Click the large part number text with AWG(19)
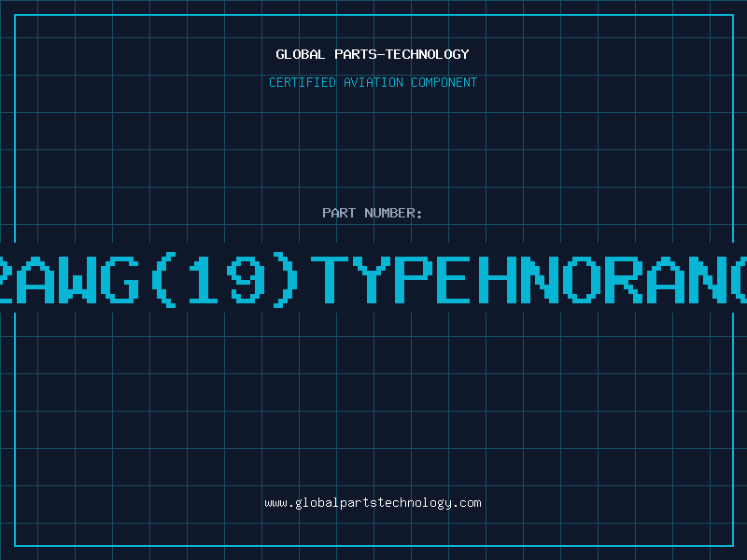Viewport: 747px width, 560px height. point(373,279)
